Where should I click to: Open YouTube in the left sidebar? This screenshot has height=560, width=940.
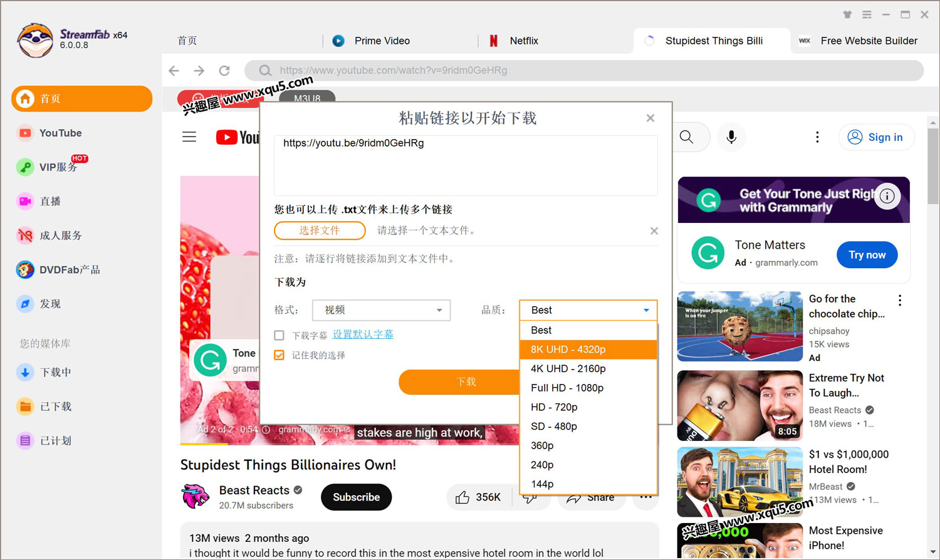[60, 133]
